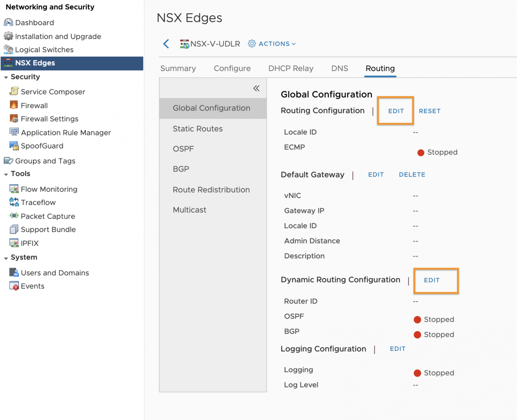The width and height of the screenshot is (517, 420).
Task: Switch to the Summary tab
Action: (x=178, y=68)
